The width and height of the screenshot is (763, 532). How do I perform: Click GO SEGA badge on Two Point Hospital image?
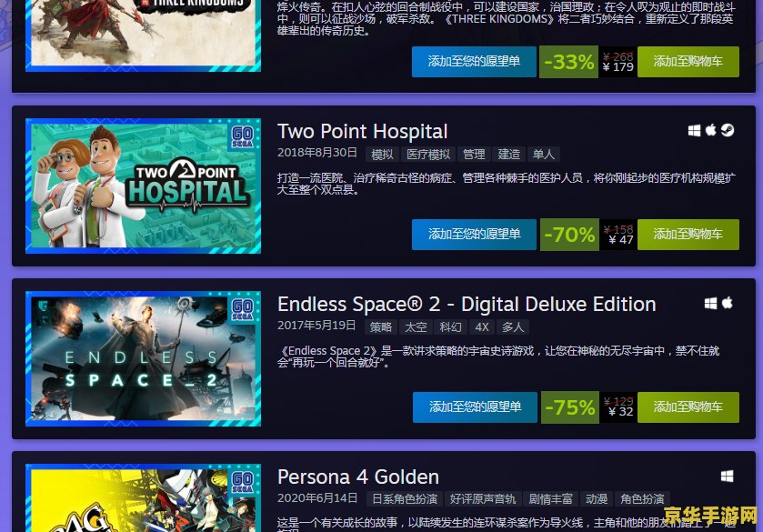pyautogui.click(x=242, y=136)
